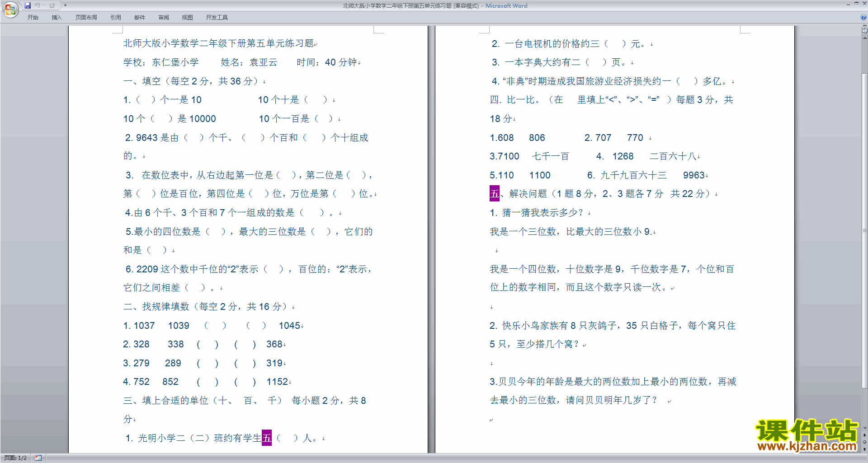
Task: Click the Redo icon in quick access
Action: pyautogui.click(x=52, y=5)
